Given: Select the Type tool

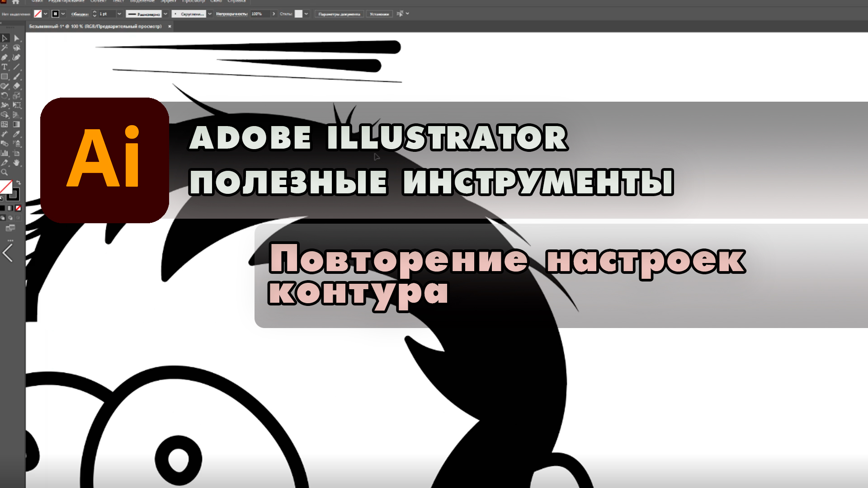Looking at the screenshot, I should [x=5, y=67].
